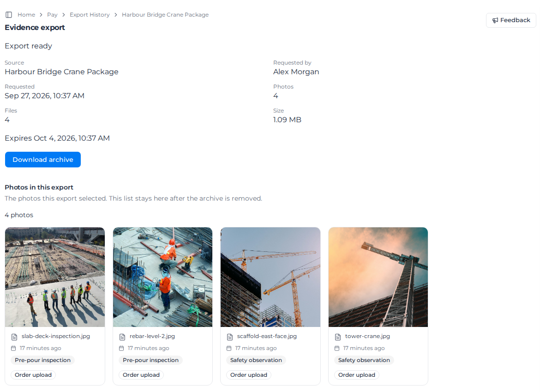Click 17 minutes ago on tower-crane card

(364, 348)
